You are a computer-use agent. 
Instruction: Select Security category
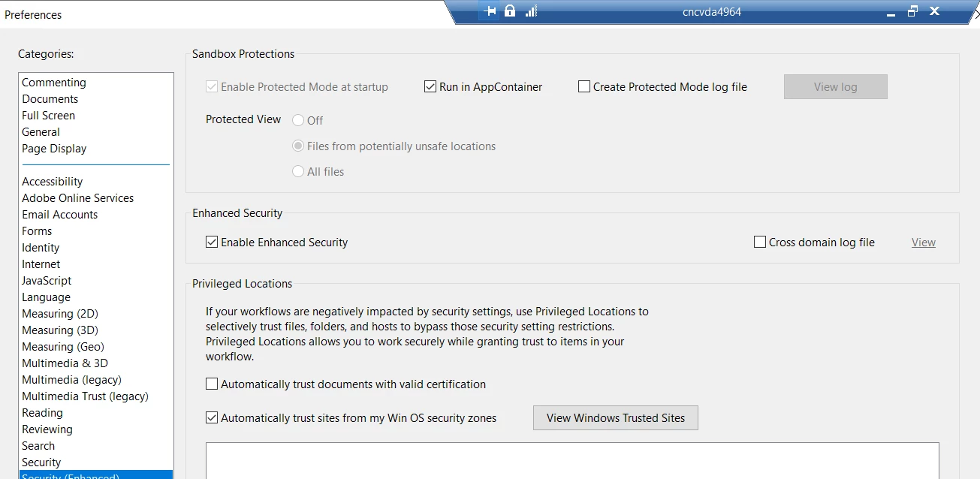tap(96, 462)
